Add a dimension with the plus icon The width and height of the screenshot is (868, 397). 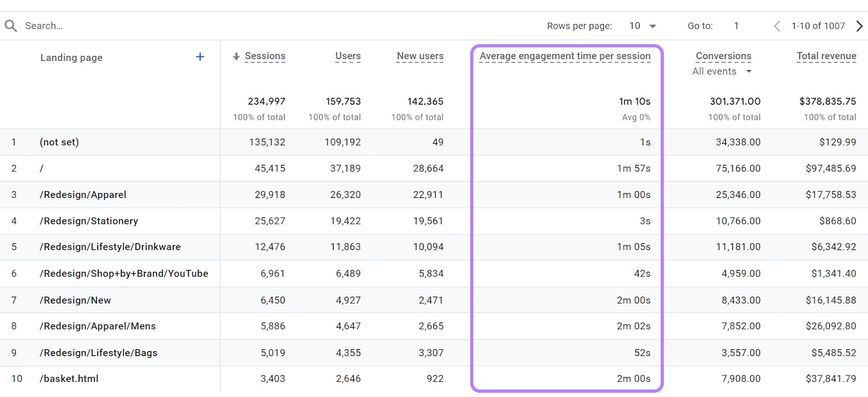pos(200,57)
